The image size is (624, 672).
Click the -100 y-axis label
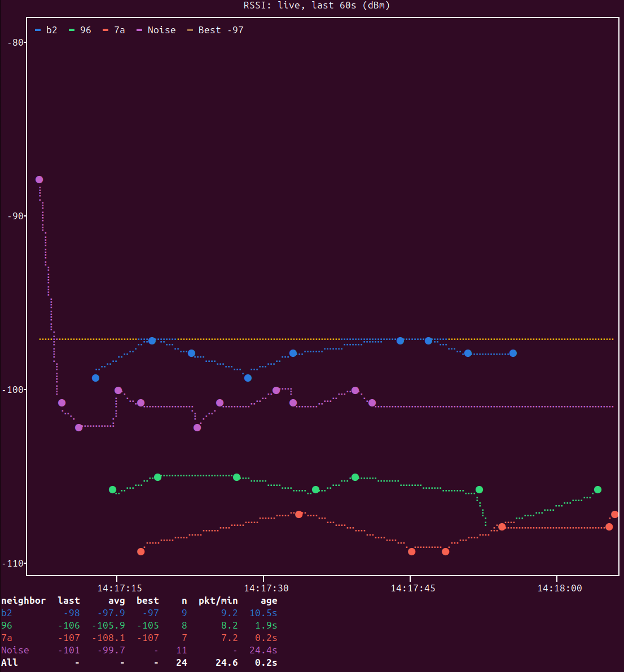click(13, 390)
